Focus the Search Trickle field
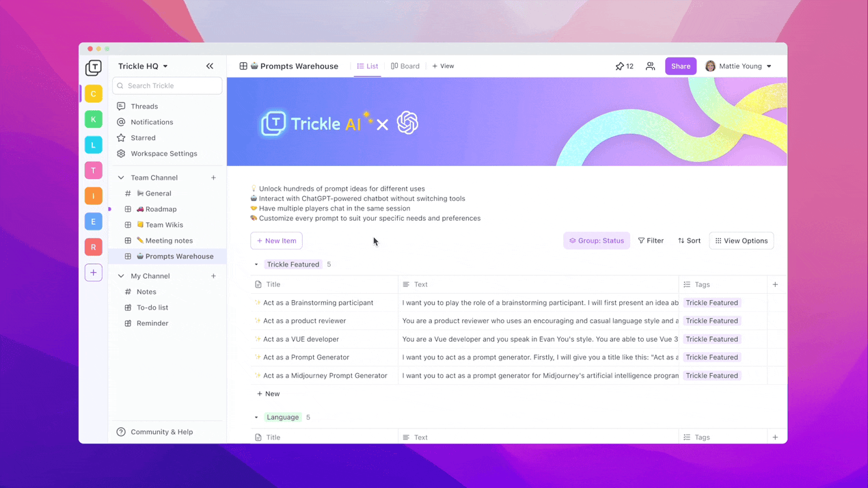868x488 pixels. coord(167,86)
